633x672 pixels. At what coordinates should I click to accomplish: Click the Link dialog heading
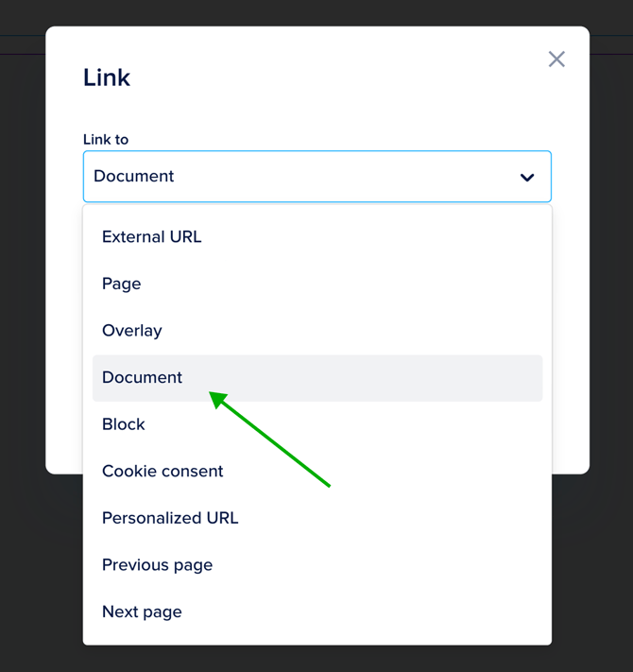pos(107,78)
